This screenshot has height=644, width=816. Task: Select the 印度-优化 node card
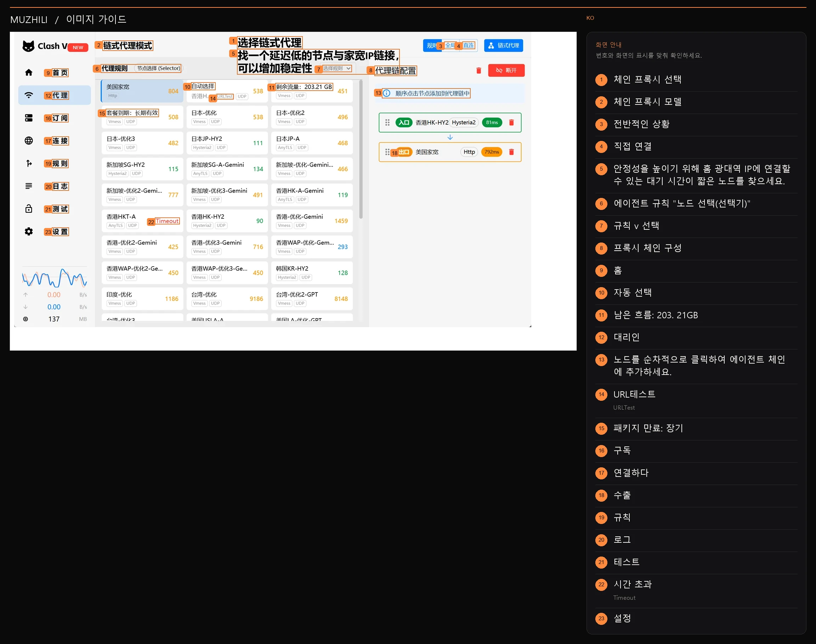(142, 298)
